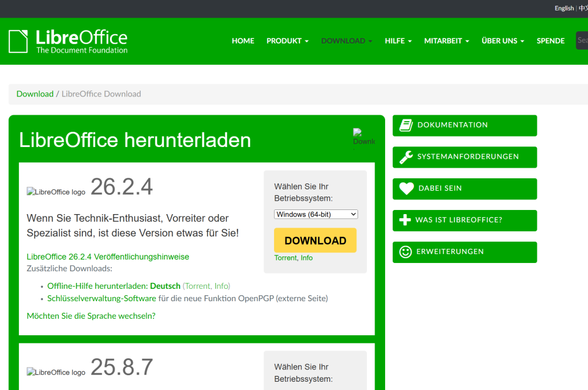Click the Dokumentation book icon
This screenshot has height=390, width=588.
[x=406, y=125]
